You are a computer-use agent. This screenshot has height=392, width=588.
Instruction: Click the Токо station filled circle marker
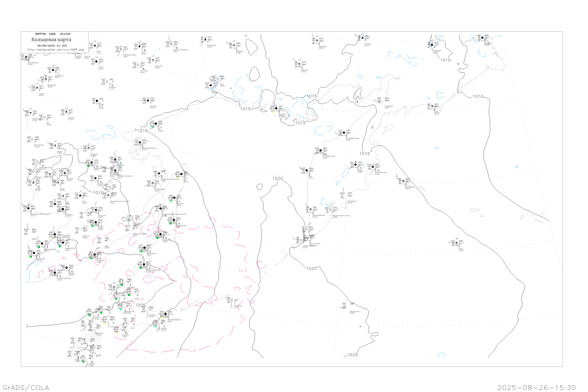coord(97,101)
